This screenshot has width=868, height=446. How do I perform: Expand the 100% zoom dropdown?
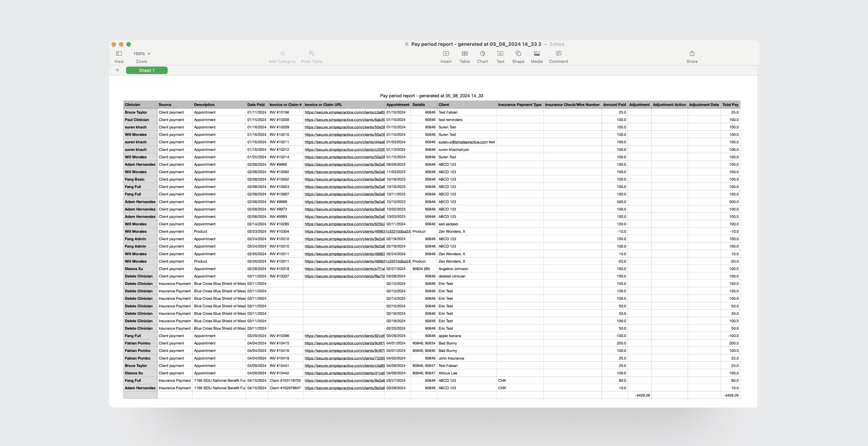[142, 54]
